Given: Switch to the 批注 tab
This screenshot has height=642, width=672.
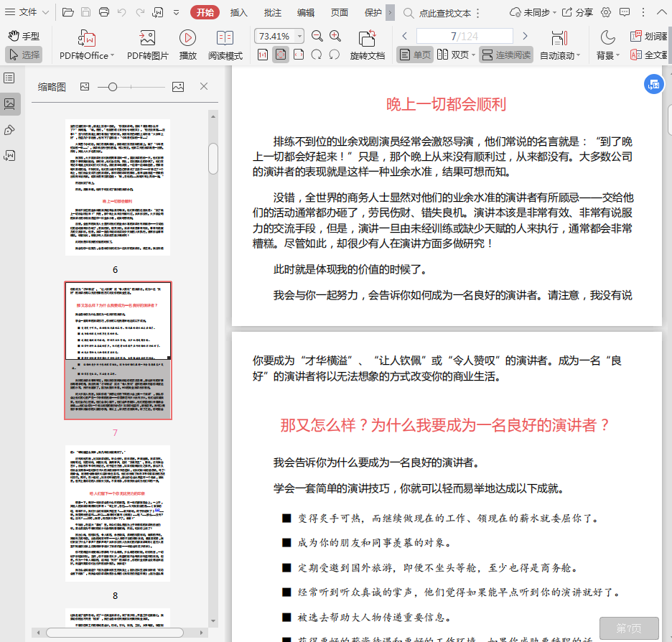Looking at the screenshot, I should [273, 12].
